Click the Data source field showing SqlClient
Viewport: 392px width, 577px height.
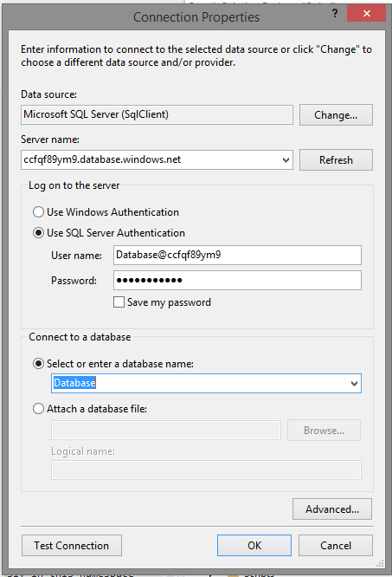[x=157, y=115]
